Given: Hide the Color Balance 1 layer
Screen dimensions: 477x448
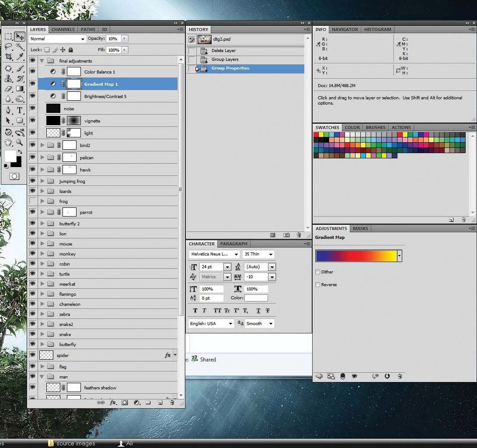Looking at the screenshot, I should pyautogui.click(x=32, y=71).
